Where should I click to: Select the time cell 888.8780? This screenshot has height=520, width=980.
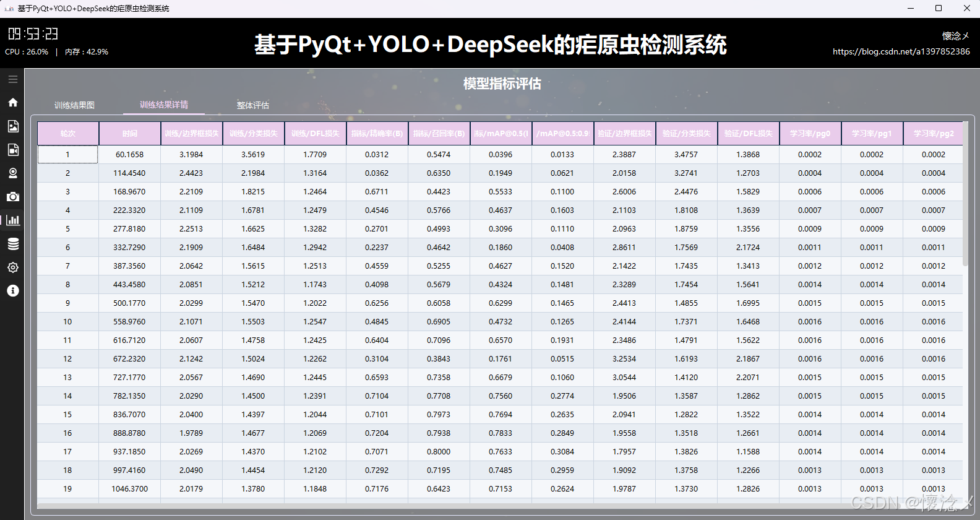coord(130,433)
